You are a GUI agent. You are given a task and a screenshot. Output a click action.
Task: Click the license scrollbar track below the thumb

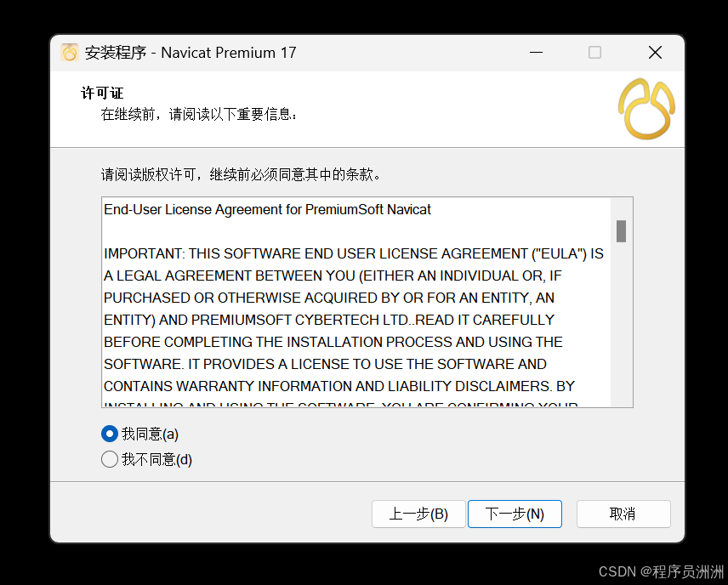point(621,325)
